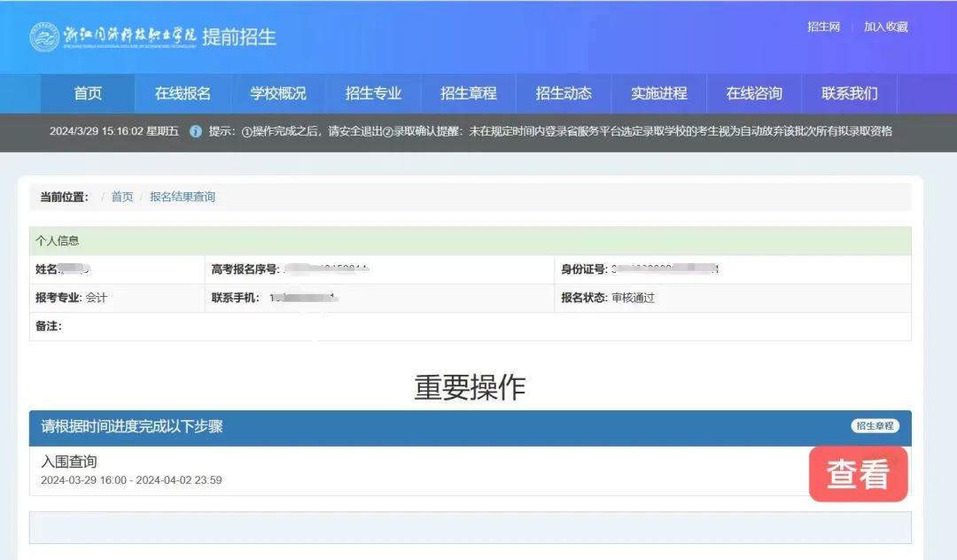
Task: Select 招生专业 in navigation bar
Action: 373,93
